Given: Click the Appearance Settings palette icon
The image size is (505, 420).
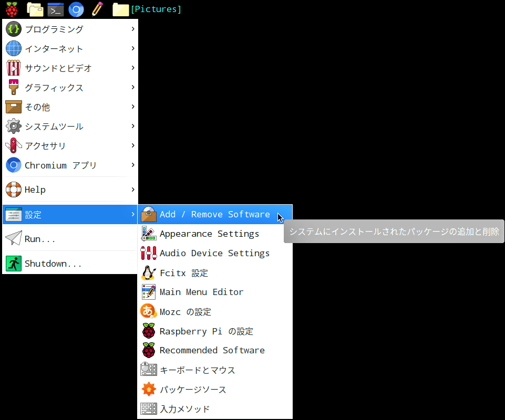Looking at the screenshot, I should (x=149, y=234).
